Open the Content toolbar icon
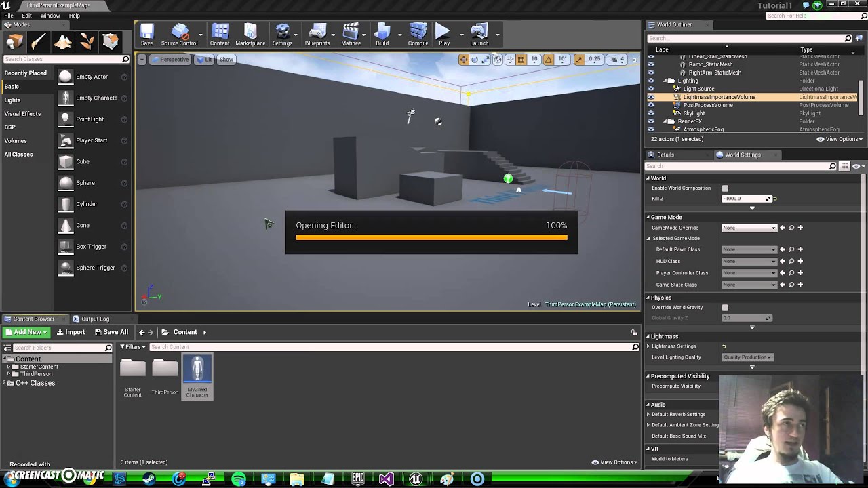868x488 pixels. pos(220,35)
